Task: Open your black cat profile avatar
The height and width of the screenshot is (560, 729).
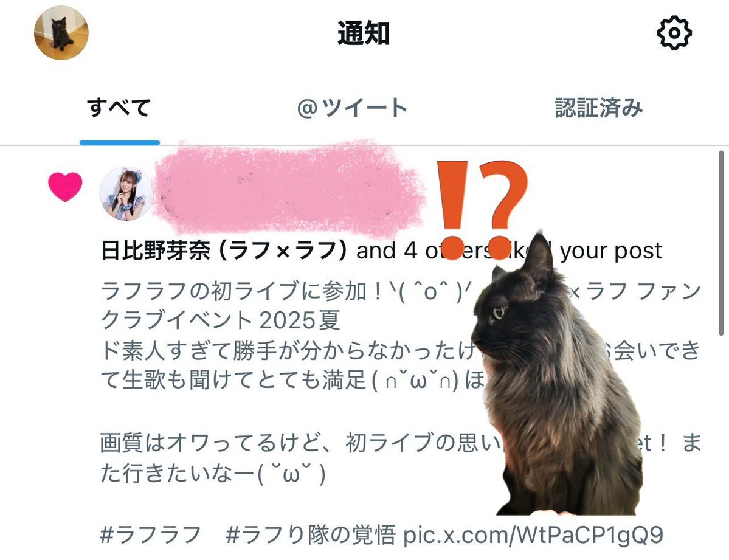Action: pyautogui.click(x=61, y=33)
